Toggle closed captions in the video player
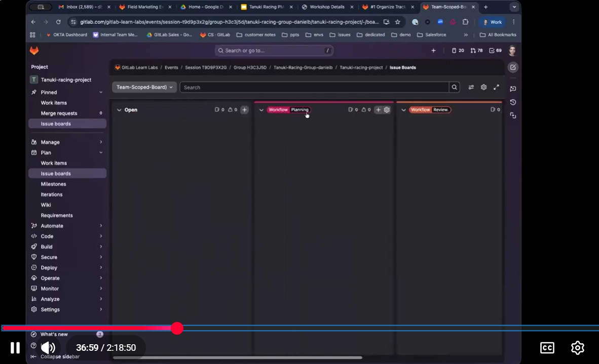 pos(547,348)
